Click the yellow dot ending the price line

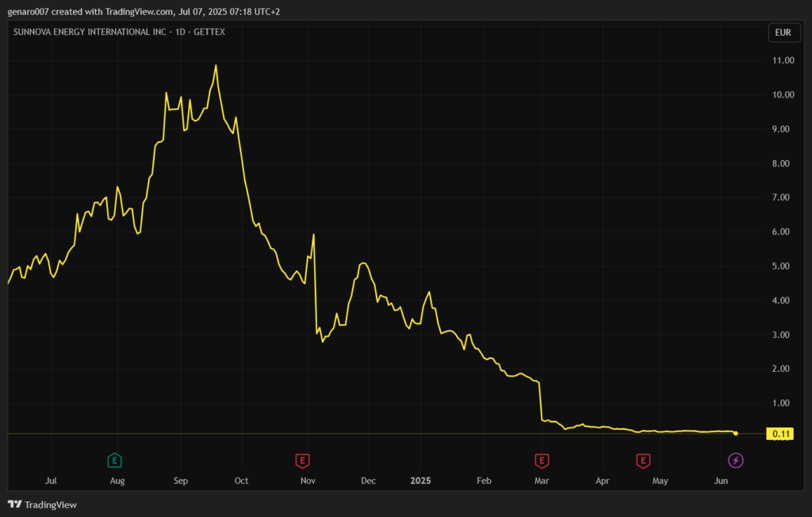click(x=736, y=433)
